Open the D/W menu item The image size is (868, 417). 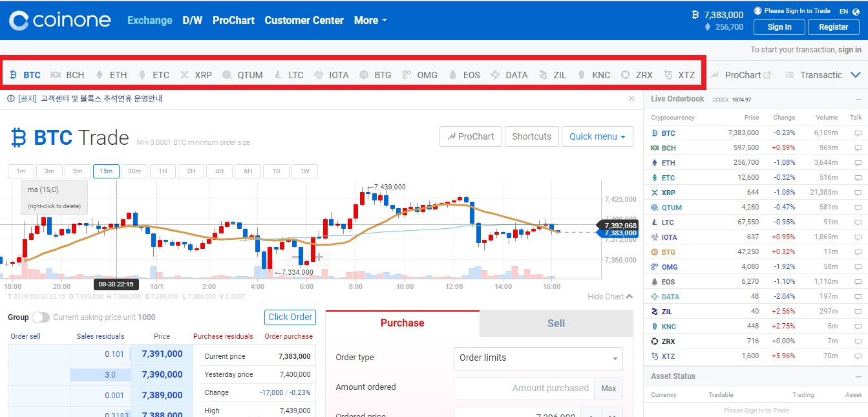coord(193,21)
